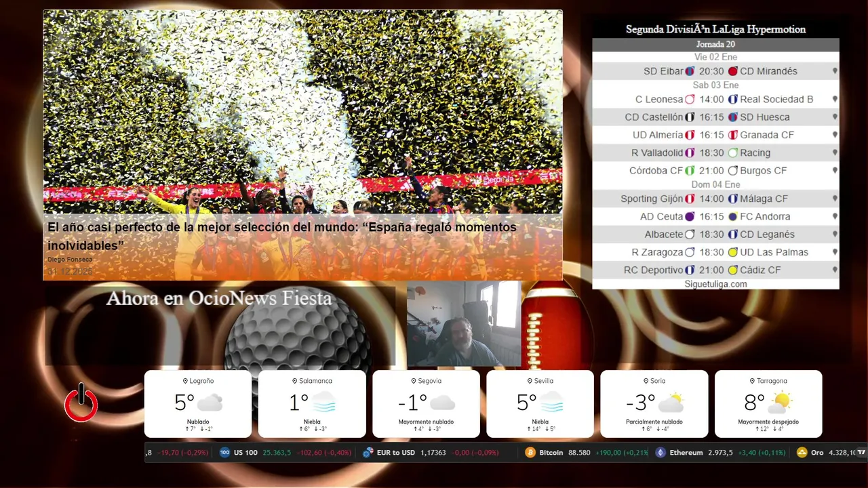
Task: Open stadium pin for Sporting Gijón match
Action: click(835, 199)
